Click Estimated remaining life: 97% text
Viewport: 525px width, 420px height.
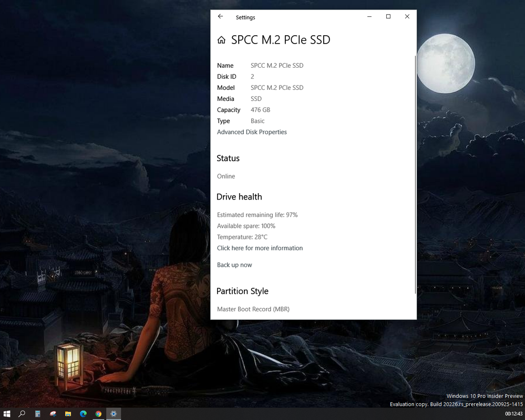(x=257, y=215)
